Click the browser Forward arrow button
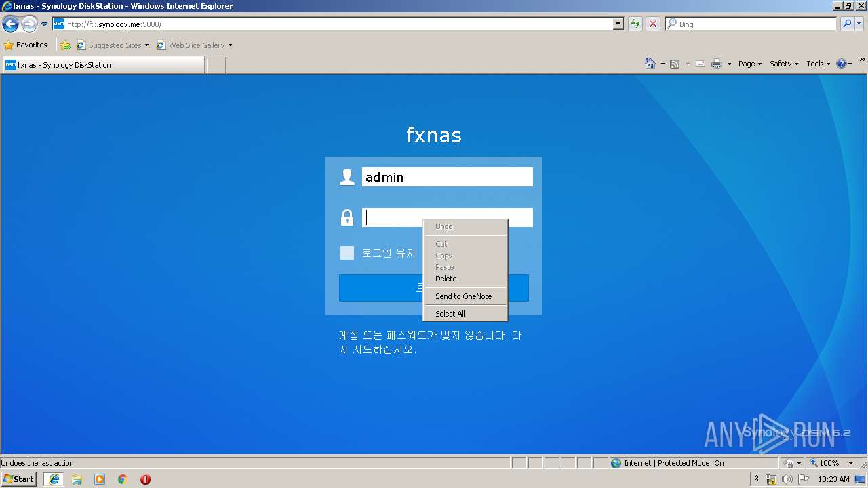Screen dimensions: 868x488 pyautogui.click(x=29, y=24)
